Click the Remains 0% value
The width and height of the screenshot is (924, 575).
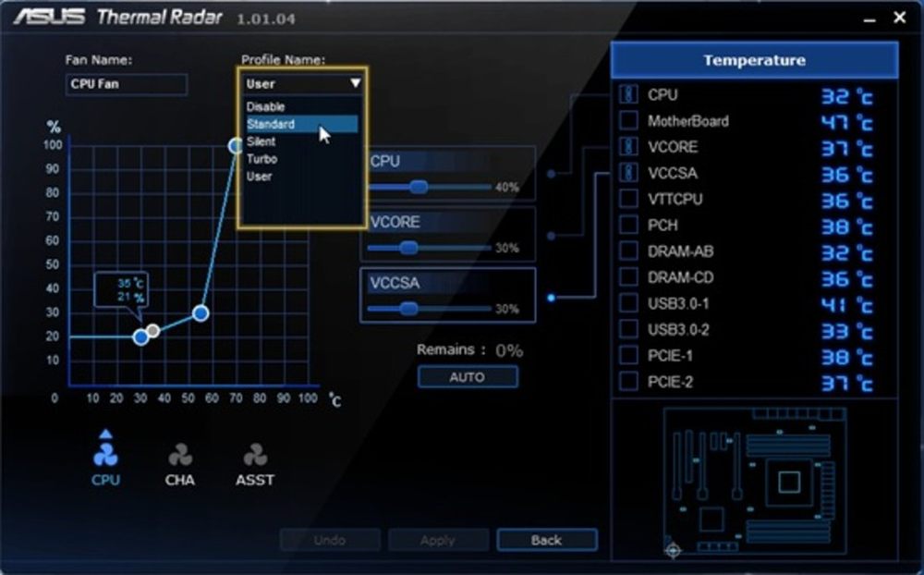point(509,351)
